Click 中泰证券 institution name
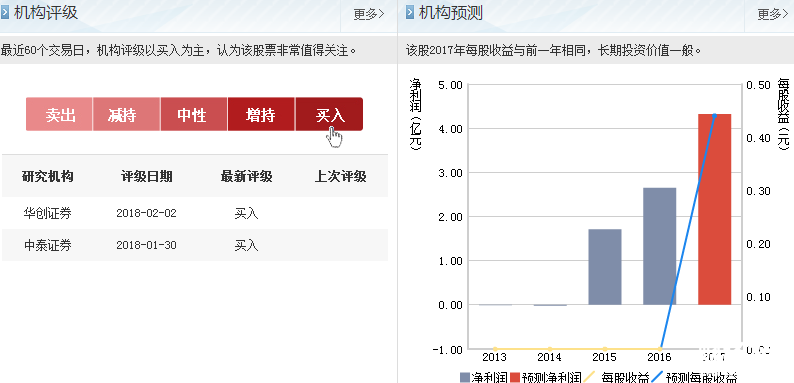Viewport: 794px width, 383px height. coord(48,246)
